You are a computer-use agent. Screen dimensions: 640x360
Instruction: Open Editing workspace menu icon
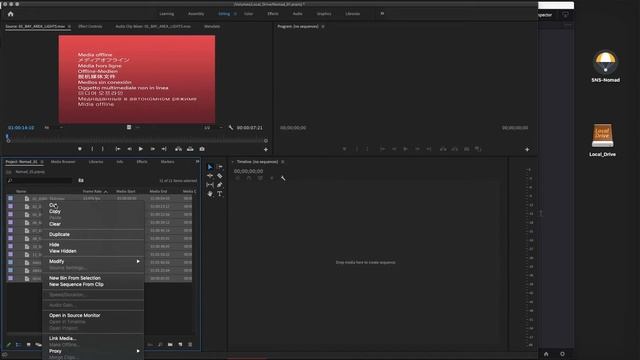[236, 14]
